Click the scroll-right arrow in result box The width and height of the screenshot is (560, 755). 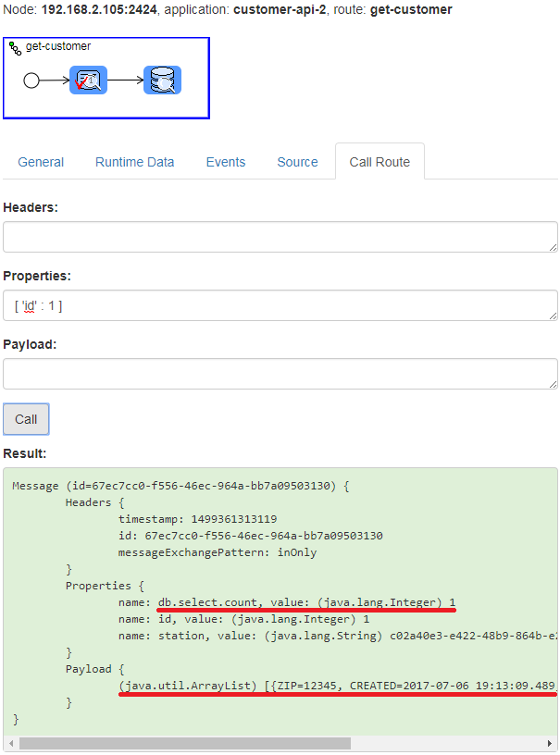pyautogui.click(x=551, y=743)
